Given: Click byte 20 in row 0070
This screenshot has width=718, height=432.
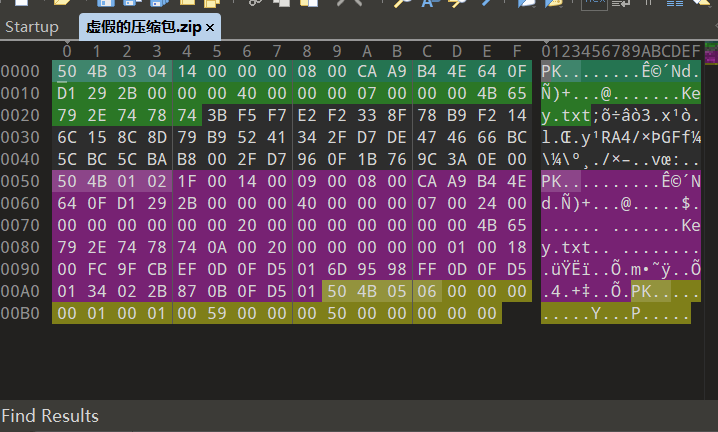Looking at the screenshot, I should pos(247,225).
